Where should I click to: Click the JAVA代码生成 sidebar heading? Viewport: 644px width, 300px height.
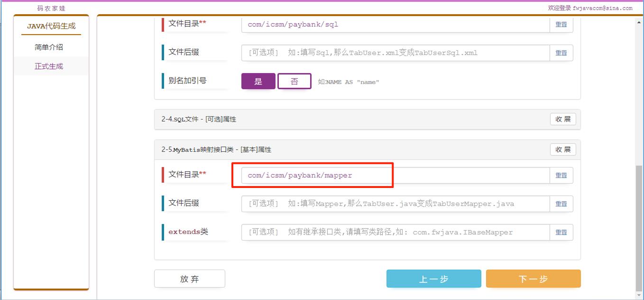51,26
